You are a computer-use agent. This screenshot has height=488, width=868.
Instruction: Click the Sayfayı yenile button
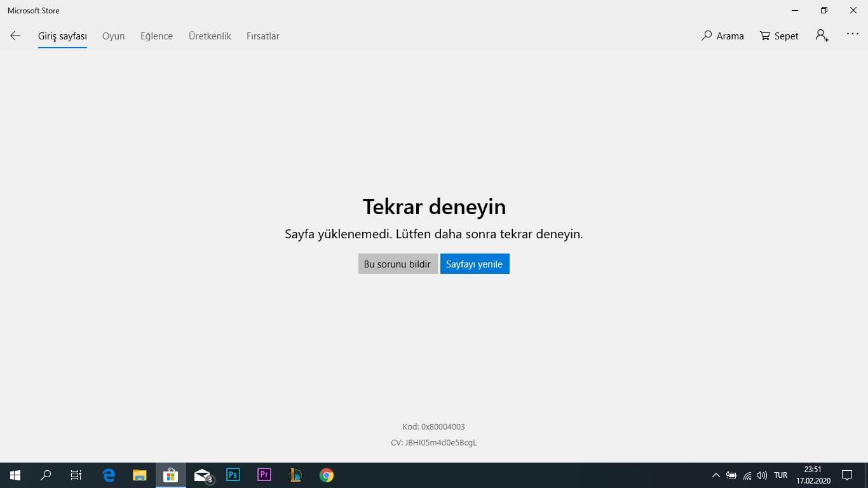tap(475, 264)
